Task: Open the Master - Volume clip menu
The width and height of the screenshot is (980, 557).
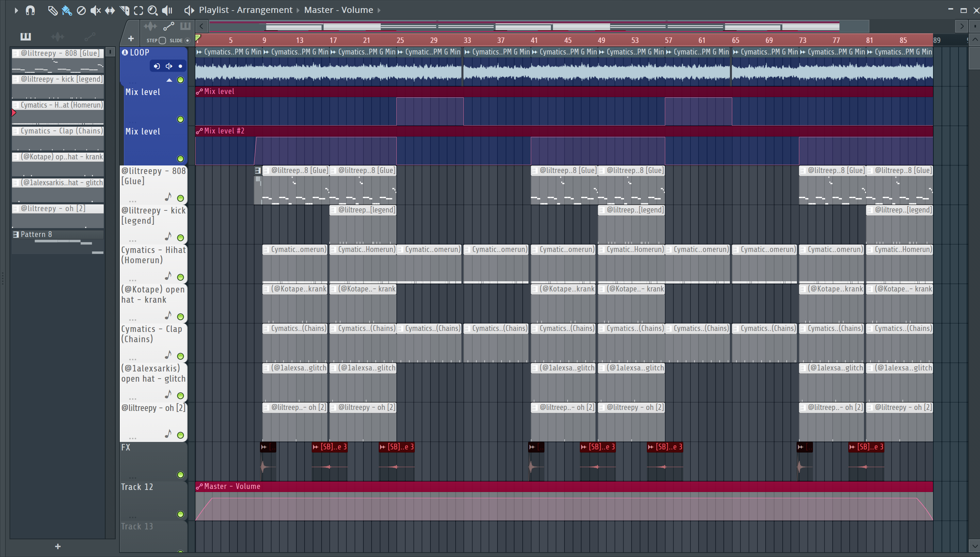Action: tap(199, 486)
